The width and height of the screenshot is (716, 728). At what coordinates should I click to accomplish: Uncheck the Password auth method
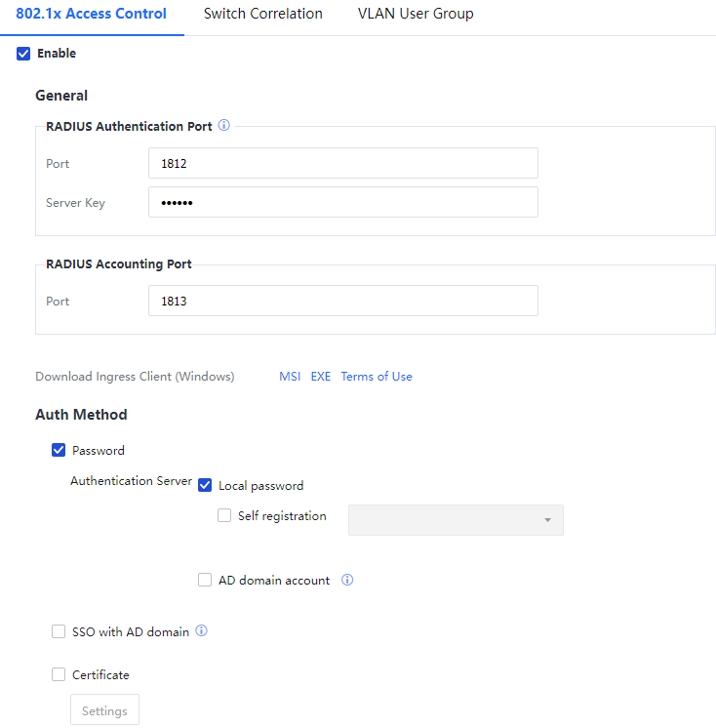59,451
